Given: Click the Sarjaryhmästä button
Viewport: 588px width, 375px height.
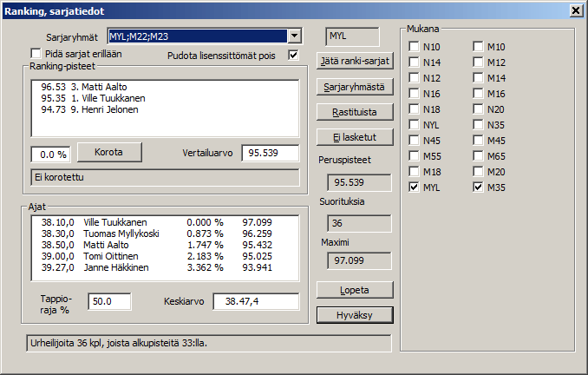Looking at the screenshot, I should (x=354, y=87).
